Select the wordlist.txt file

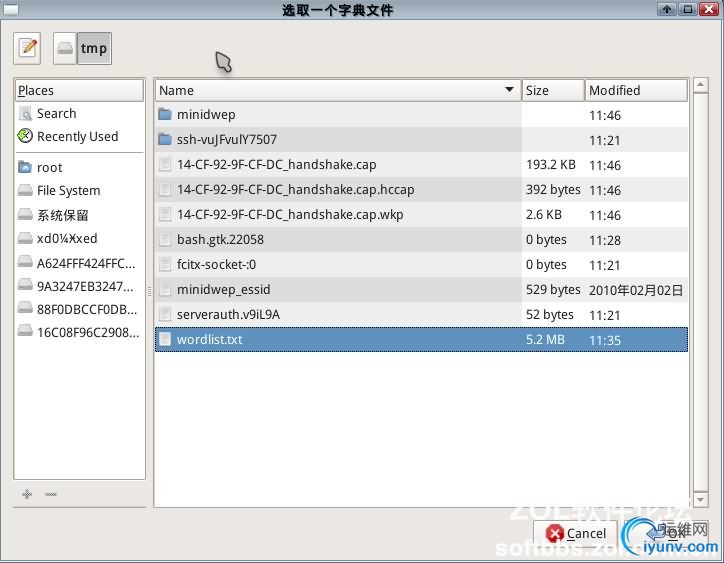coord(421,339)
